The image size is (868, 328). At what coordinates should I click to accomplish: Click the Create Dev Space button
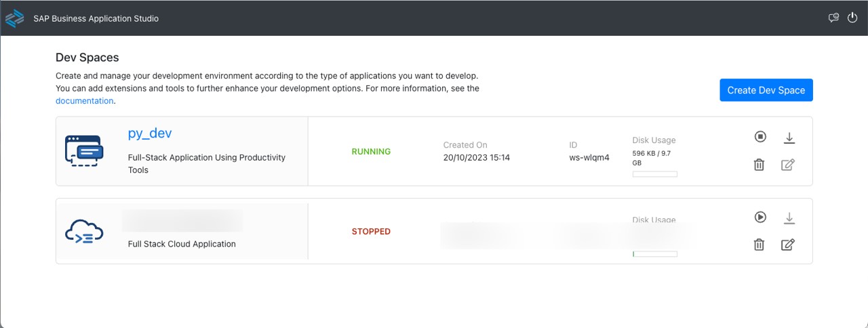[x=766, y=90]
